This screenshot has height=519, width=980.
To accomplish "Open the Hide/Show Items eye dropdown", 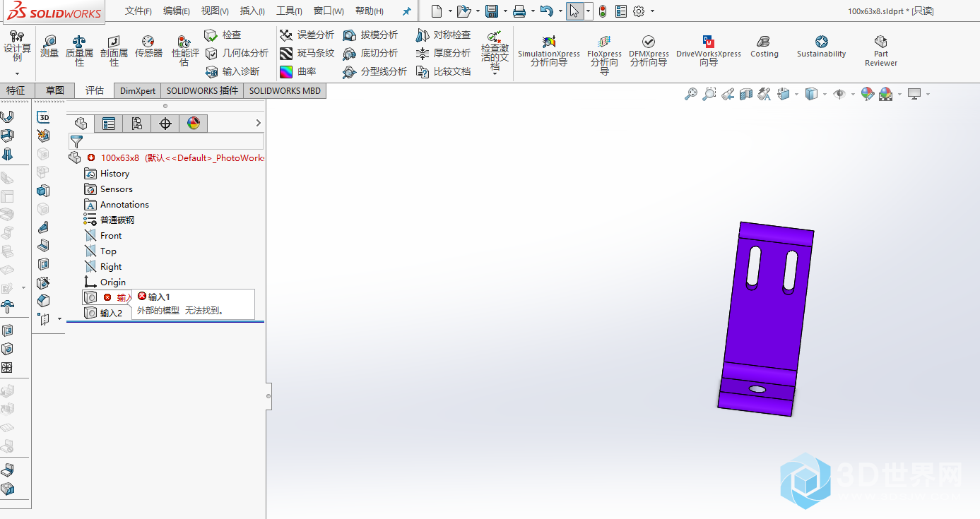I will (x=853, y=94).
